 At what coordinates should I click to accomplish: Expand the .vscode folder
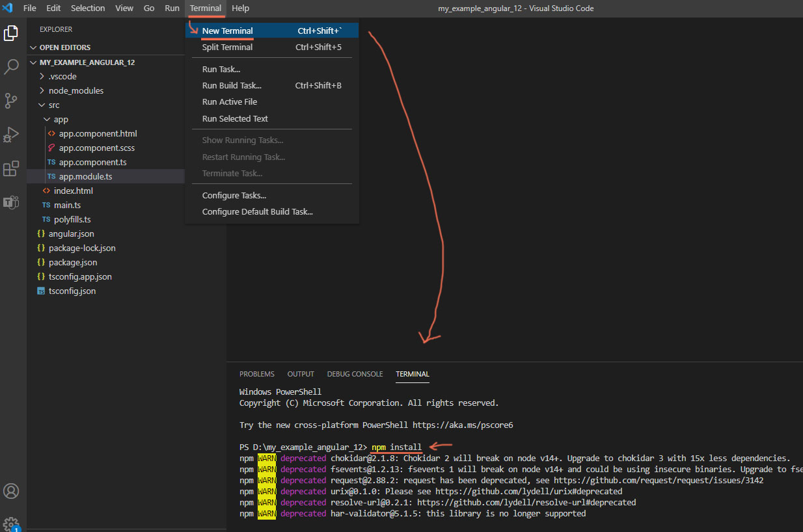62,76
